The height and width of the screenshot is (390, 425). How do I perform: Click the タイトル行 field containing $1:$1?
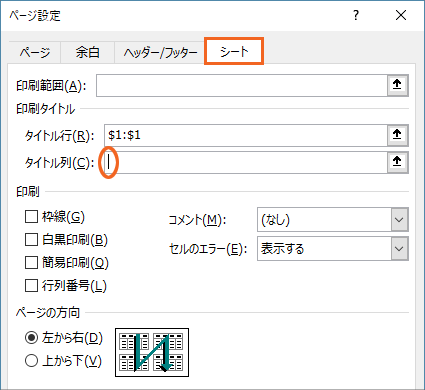(246, 135)
